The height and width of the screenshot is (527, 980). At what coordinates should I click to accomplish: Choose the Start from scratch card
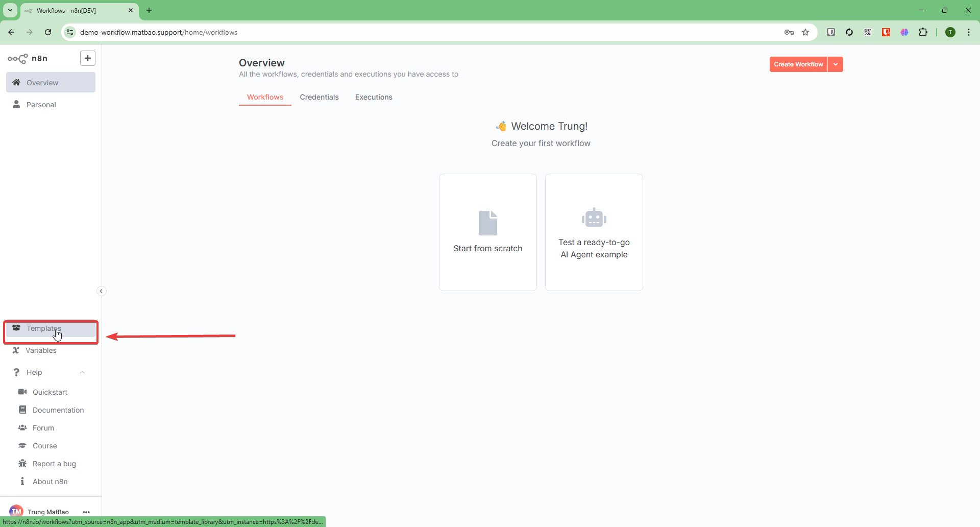point(488,232)
